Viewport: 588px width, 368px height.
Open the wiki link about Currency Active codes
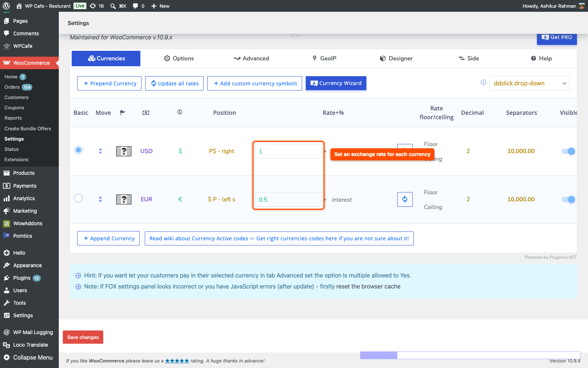coord(279,238)
